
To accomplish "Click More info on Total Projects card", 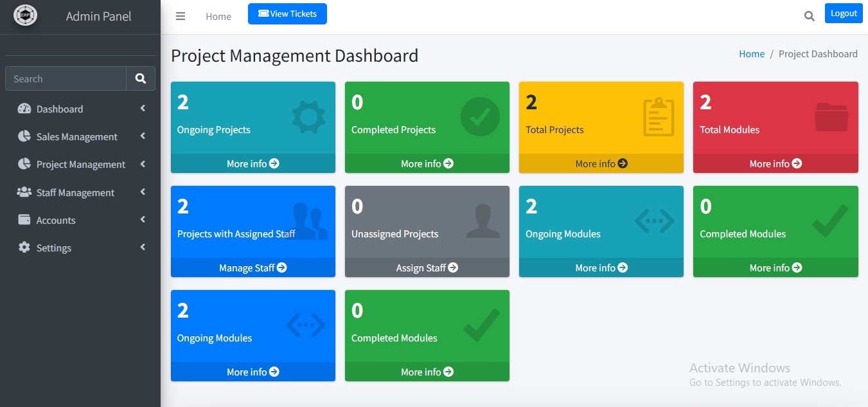I will (601, 163).
